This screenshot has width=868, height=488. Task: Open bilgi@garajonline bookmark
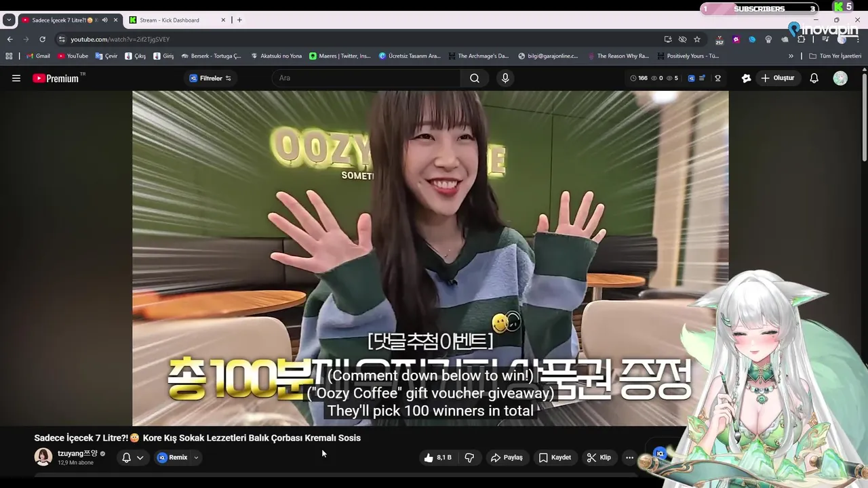coord(548,56)
